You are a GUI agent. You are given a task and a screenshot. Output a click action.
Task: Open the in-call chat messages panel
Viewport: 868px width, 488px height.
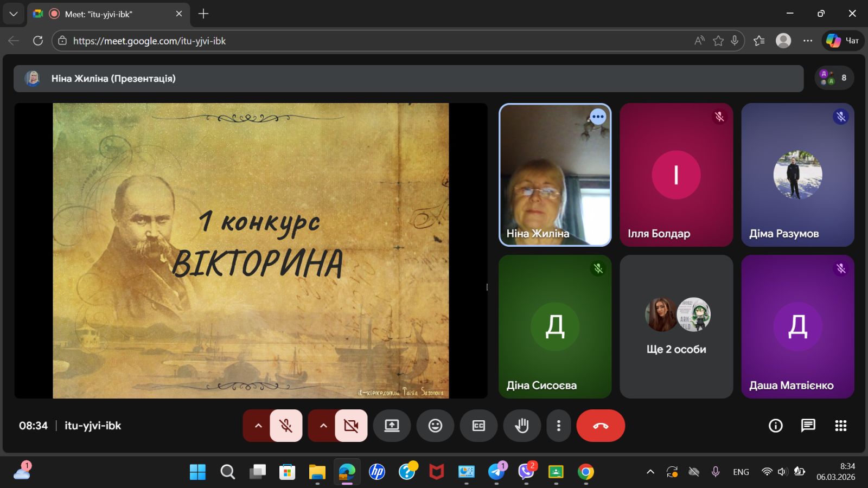tap(808, 426)
